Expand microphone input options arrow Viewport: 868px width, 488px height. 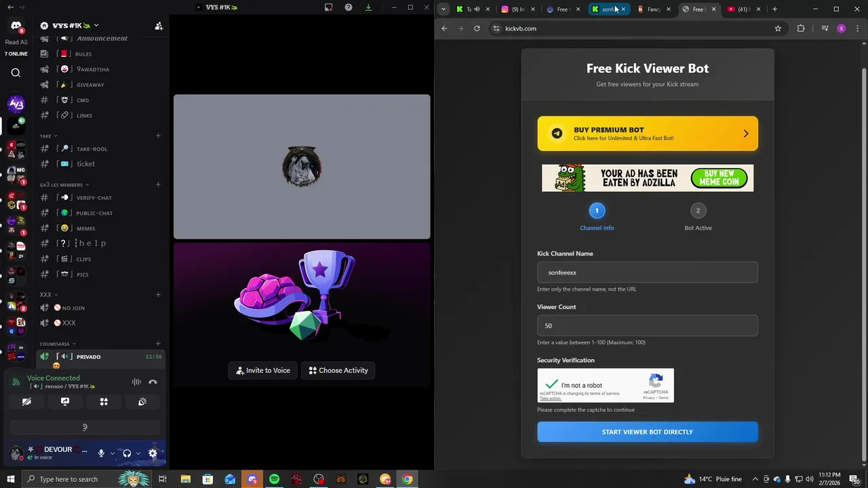pos(112,453)
